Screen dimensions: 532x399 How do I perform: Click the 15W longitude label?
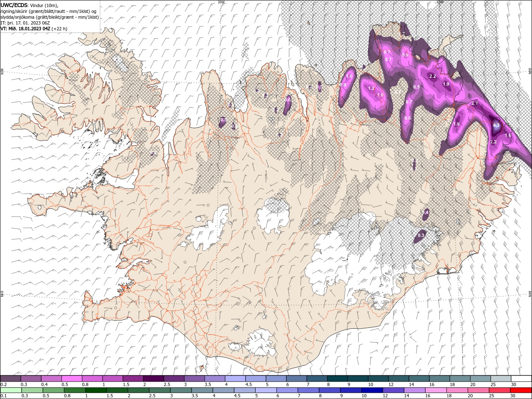click(x=441, y=2)
